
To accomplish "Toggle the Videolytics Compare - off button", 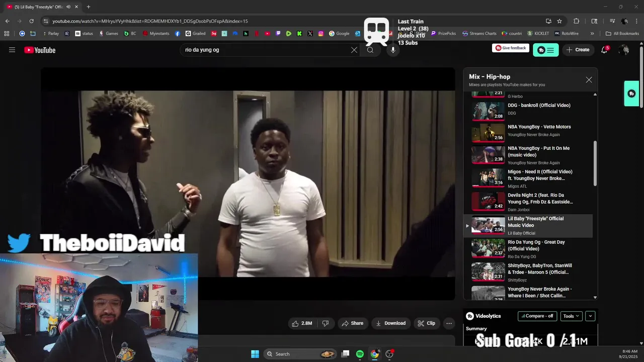I will [x=537, y=316].
